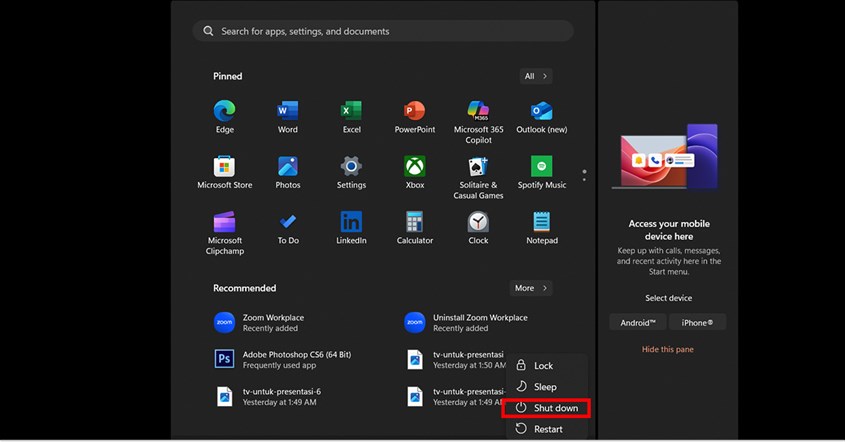Click the pinned apps page indicator dots

click(x=584, y=175)
